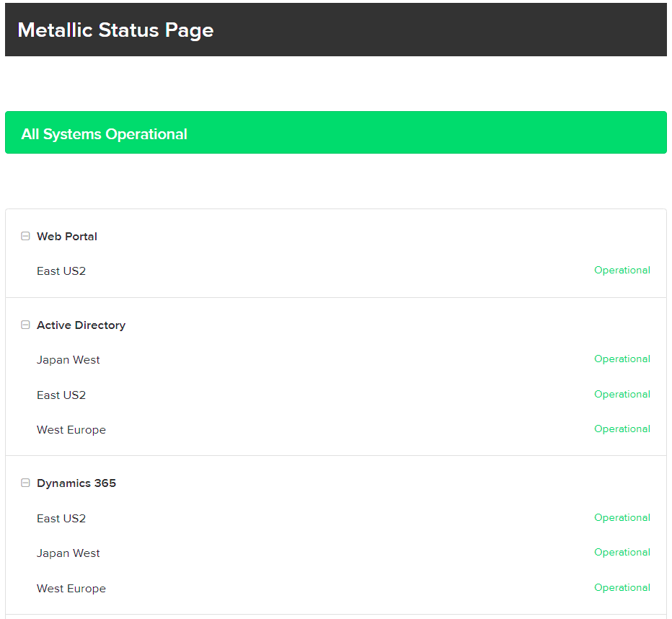The height and width of the screenshot is (619, 672).
Task: Select West Europe under Dynamics 365
Action: 71,589
